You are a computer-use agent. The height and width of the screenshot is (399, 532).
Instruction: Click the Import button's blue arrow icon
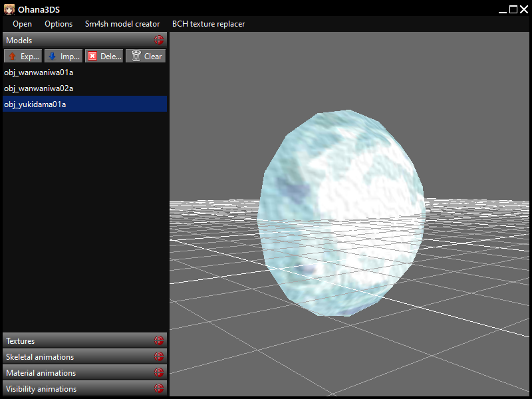pos(53,57)
